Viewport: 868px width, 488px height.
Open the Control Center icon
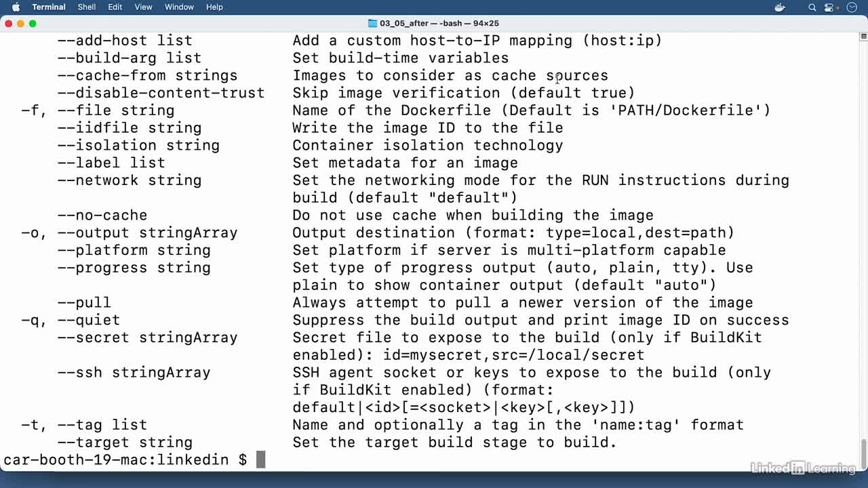coord(829,7)
